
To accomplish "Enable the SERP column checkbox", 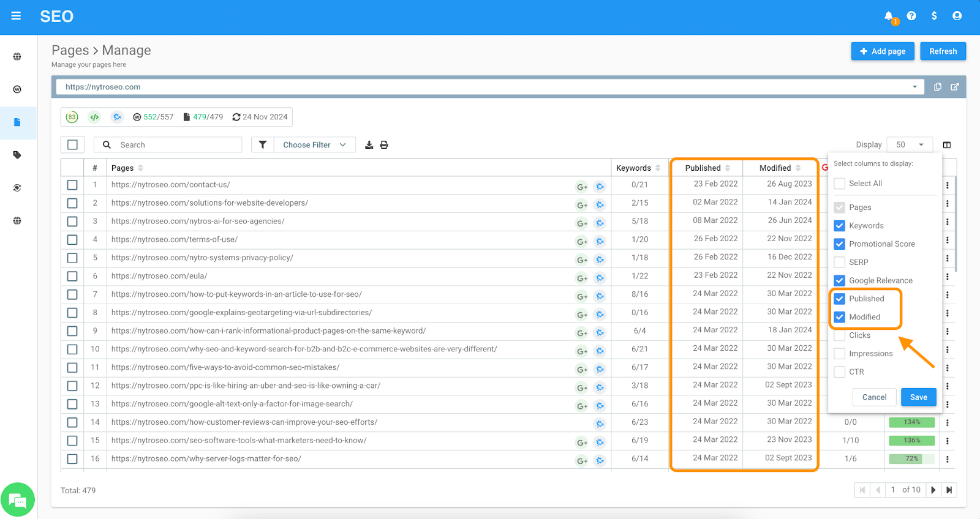I will [840, 263].
